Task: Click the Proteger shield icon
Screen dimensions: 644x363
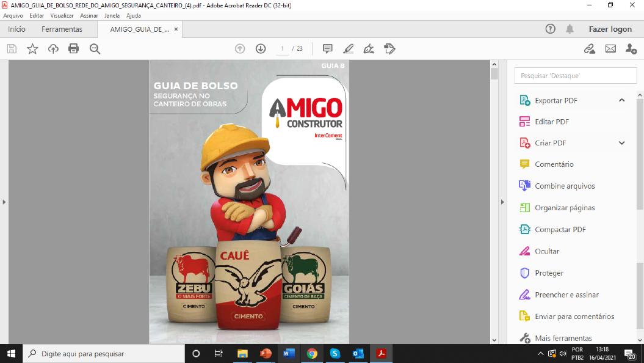Action: [525, 273]
